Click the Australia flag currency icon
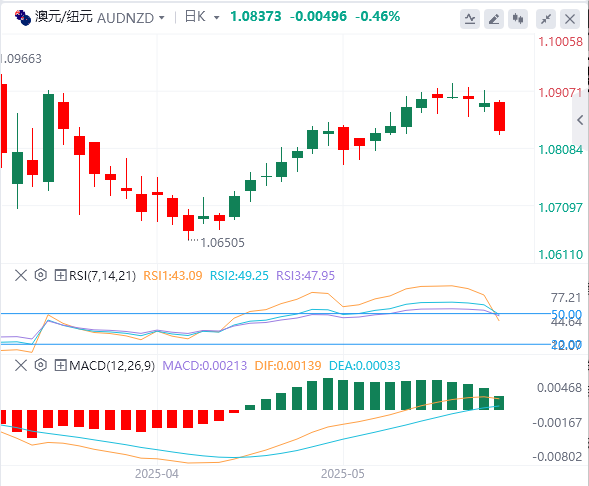Image resolution: width=589 pixels, height=486 pixels. pos(23,17)
